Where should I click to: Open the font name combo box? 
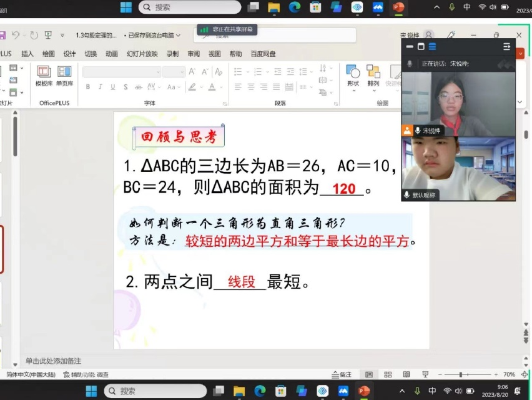point(121,72)
